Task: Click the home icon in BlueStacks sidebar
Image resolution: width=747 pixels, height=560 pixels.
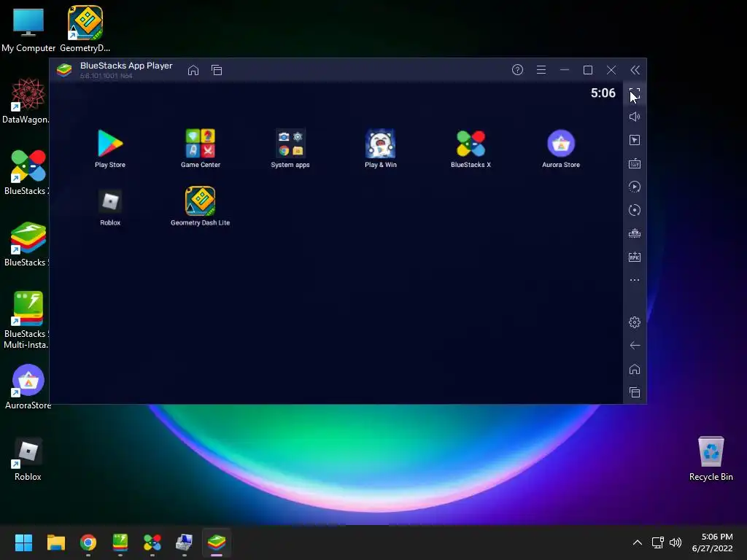Action: point(634,369)
